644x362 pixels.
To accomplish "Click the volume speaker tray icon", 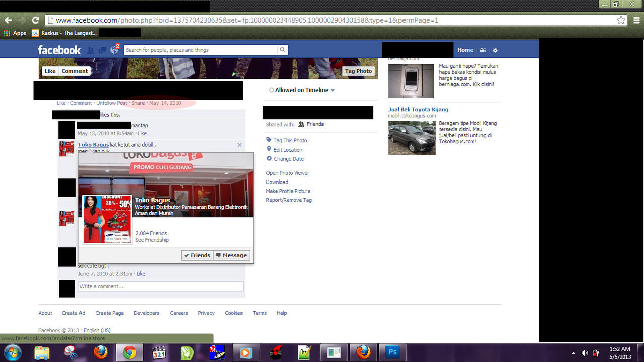I will point(585,353).
